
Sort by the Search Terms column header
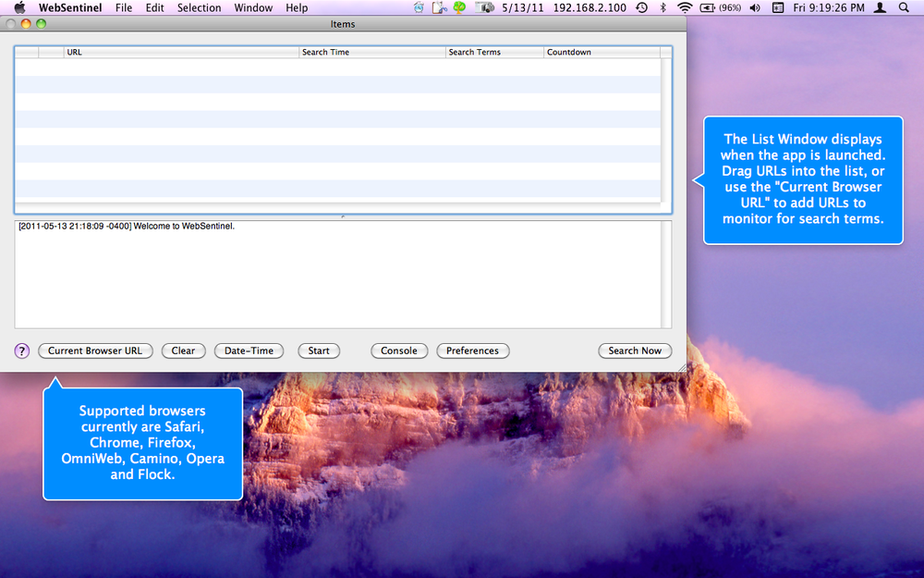tap(495, 52)
